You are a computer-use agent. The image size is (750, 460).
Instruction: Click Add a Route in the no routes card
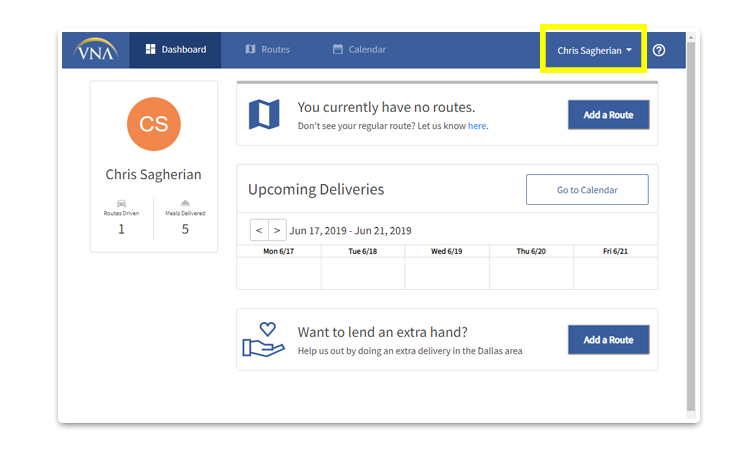click(608, 115)
